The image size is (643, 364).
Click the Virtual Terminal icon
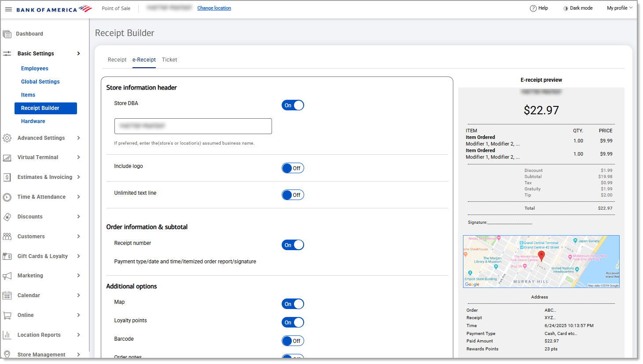pos(7,158)
